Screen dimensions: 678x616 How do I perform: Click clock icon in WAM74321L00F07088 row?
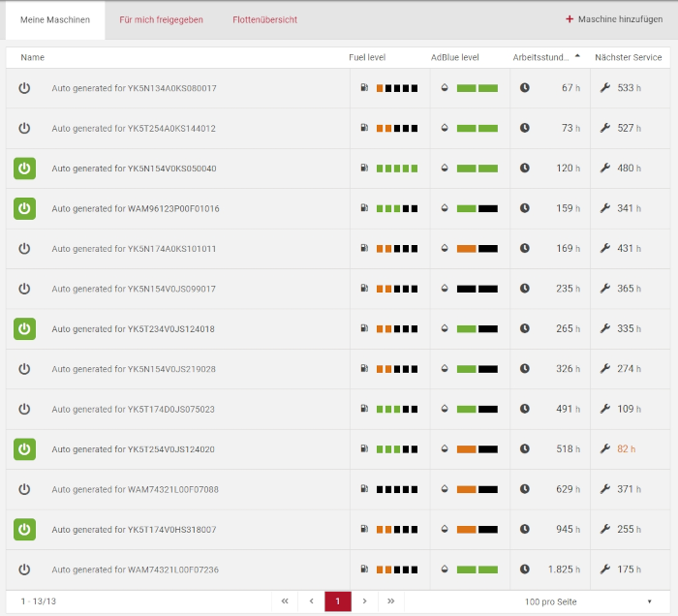[525, 489]
